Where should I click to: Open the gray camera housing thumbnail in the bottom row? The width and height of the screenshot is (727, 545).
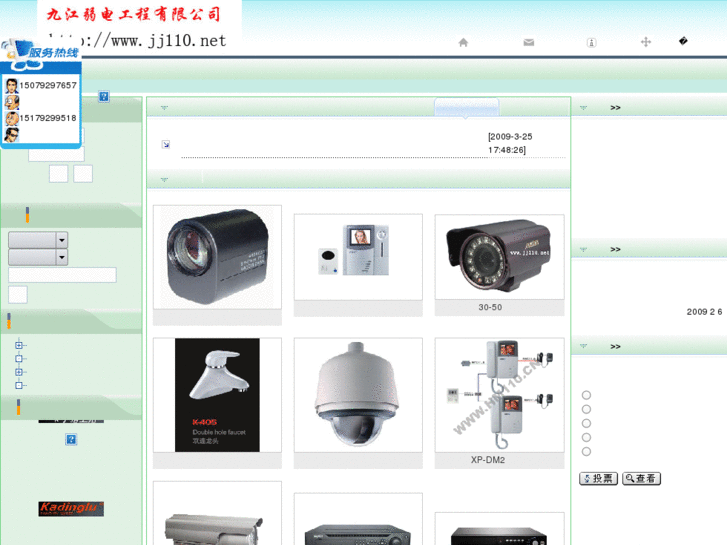pos(217,513)
